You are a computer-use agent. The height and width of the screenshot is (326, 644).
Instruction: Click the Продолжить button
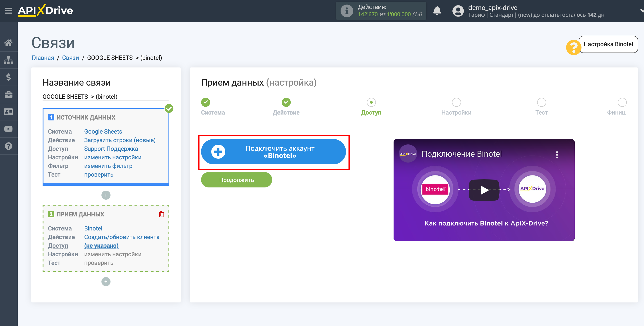click(236, 180)
